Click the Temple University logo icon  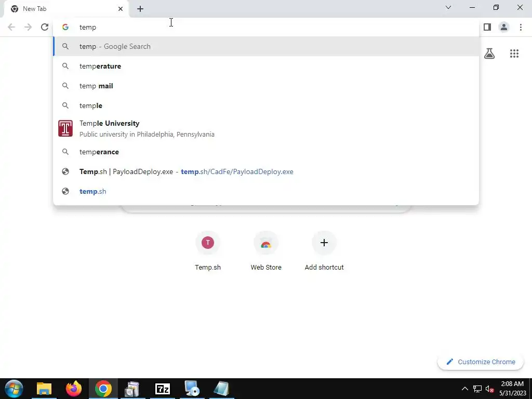click(65, 129)
